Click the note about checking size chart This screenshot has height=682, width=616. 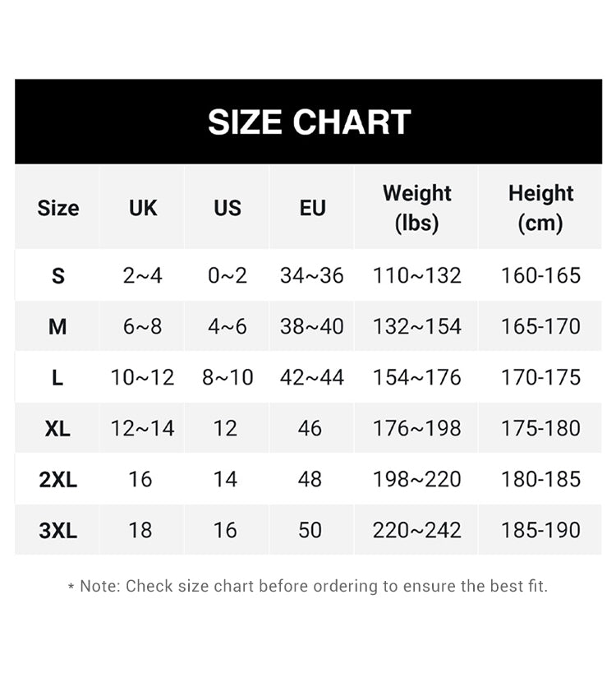click(x=308, y=586)
